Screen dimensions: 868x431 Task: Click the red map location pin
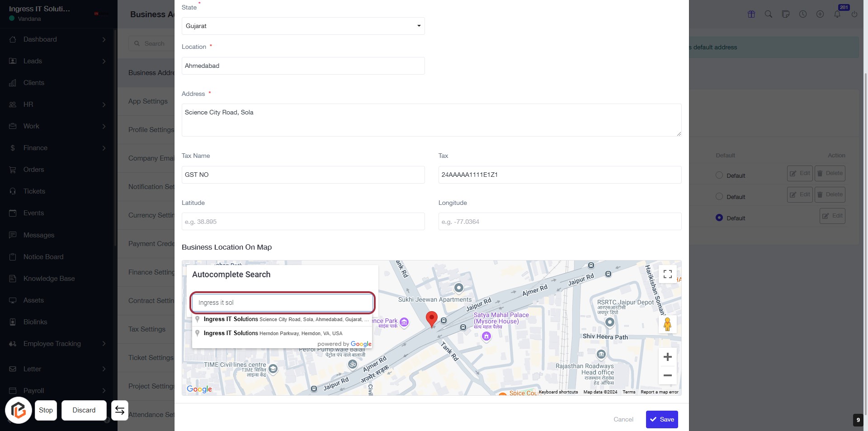(432, 318)
